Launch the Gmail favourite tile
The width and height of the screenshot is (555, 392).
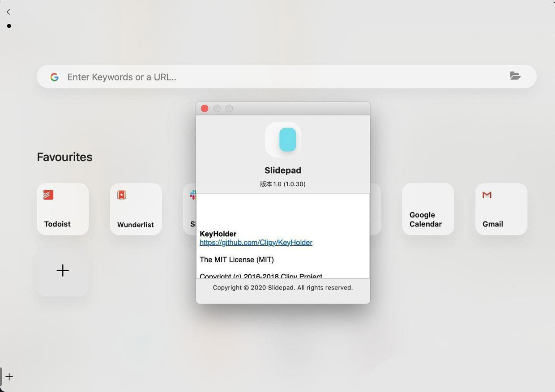point(501,209)
